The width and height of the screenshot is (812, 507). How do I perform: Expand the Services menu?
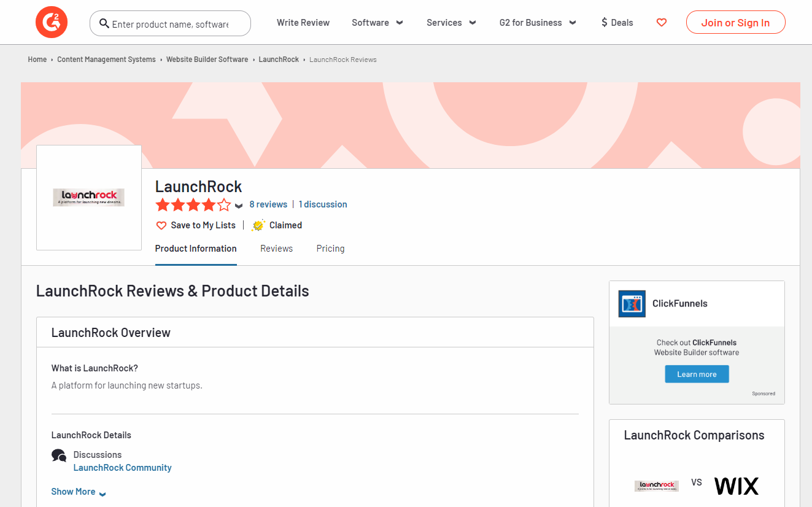(x=451, y=23)
